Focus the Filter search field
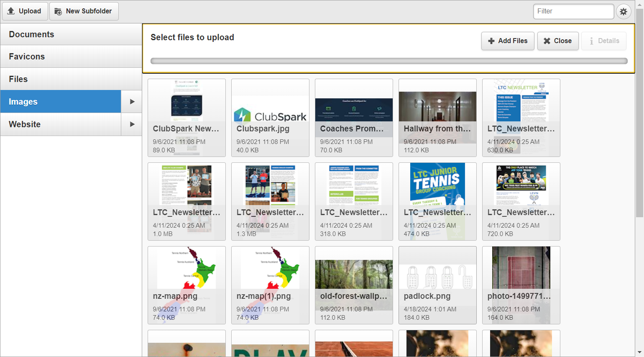 (x=573, y=11)
